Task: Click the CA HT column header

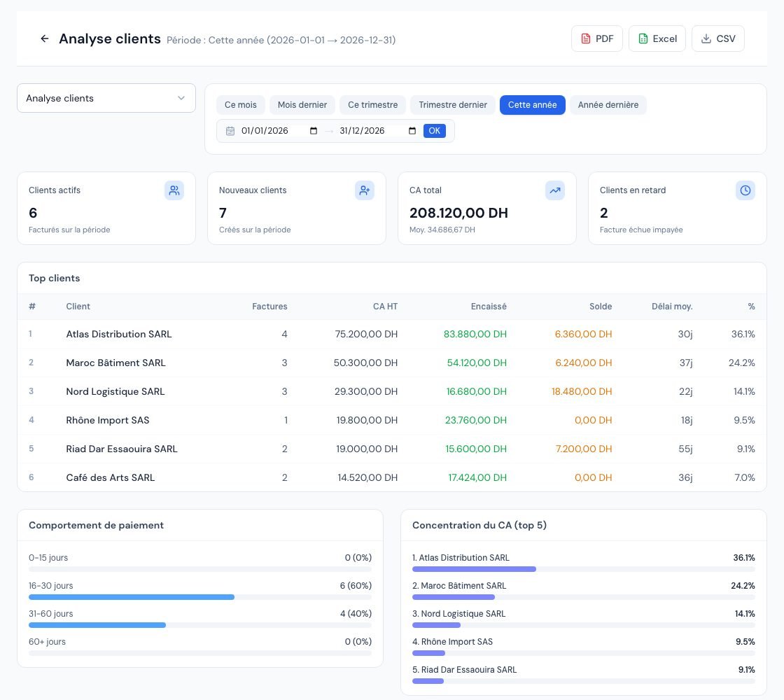Action: tap(385, 307)
